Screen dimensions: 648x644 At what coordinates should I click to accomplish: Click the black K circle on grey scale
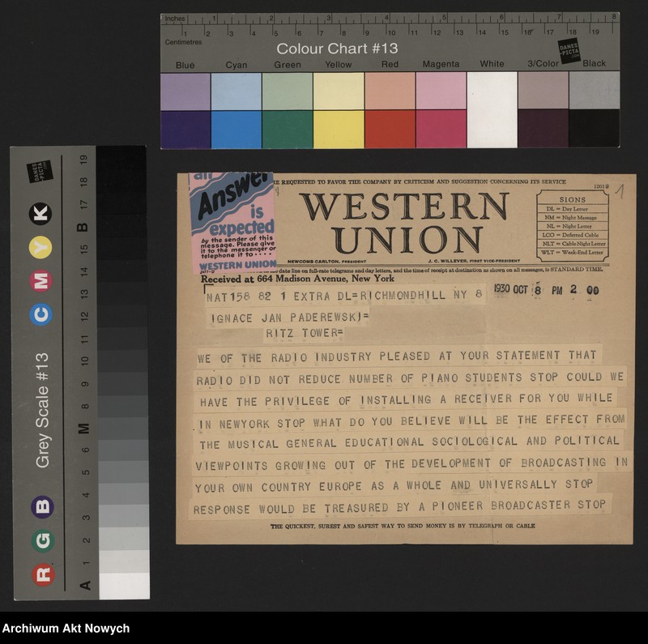point(40,214)
